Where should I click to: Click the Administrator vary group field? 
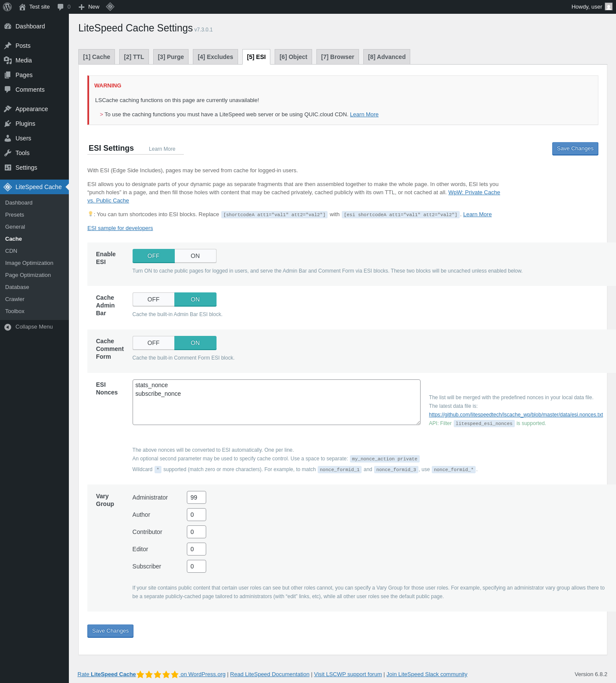coord(196,497)
